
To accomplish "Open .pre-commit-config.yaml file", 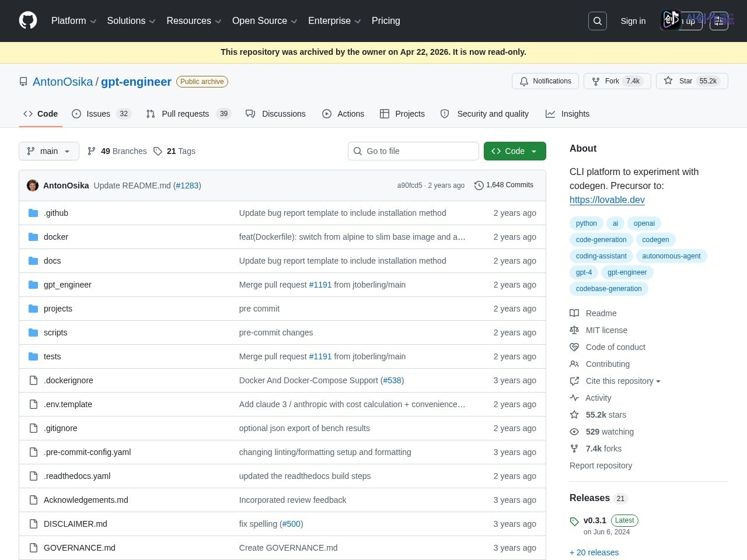I will pyautogui.click(x=88, y=452).
